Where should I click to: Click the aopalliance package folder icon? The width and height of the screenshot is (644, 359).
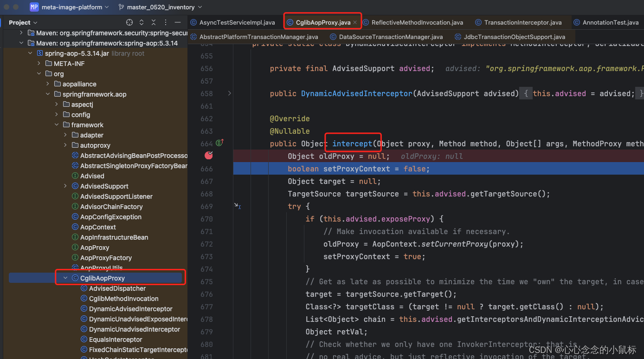(58, 84)
